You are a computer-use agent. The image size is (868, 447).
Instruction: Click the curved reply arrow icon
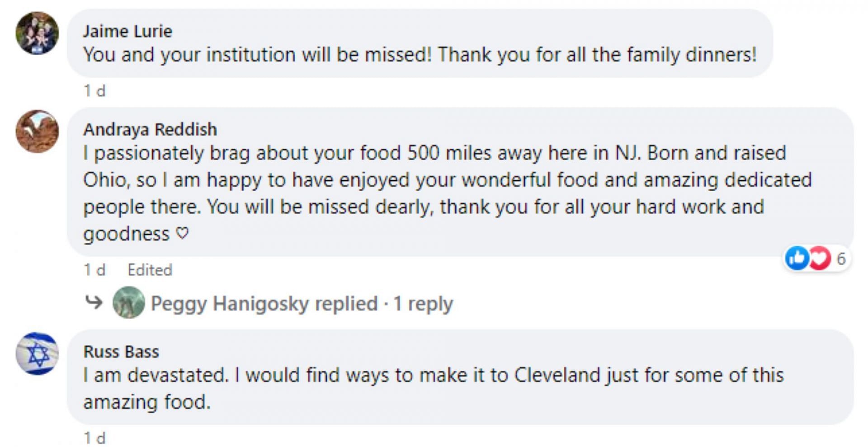(x=94, y=302)
